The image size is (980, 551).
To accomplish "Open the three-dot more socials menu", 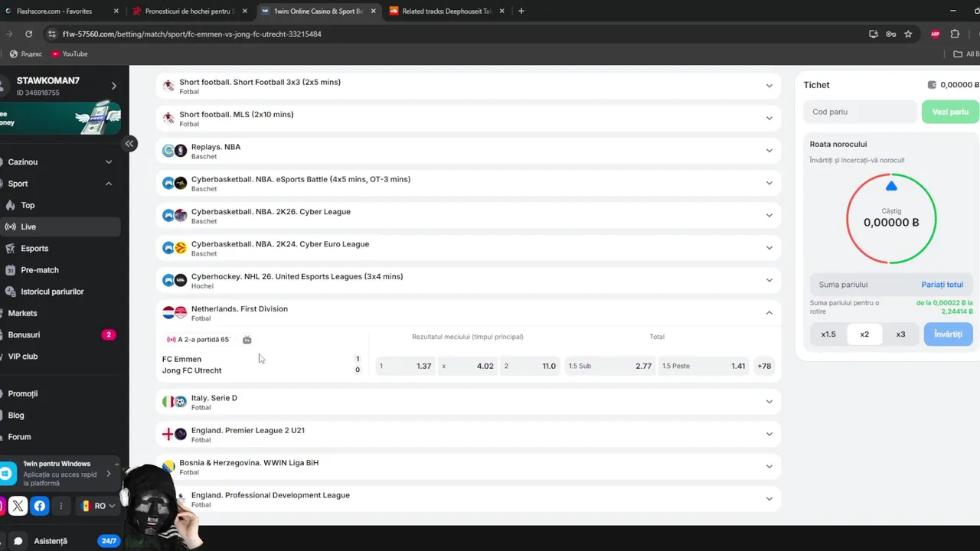I will [61, 506].
